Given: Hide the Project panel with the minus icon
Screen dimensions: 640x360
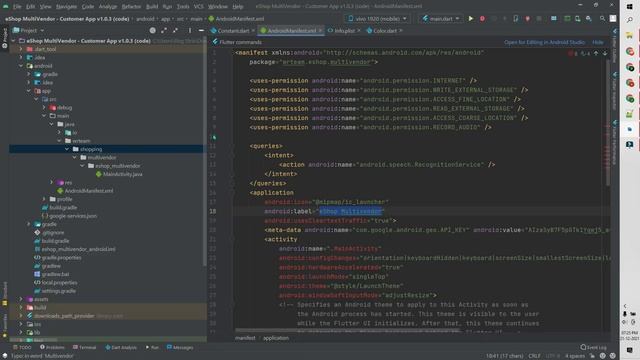Looking at the screenshot, I should click(x=201, y=30).
